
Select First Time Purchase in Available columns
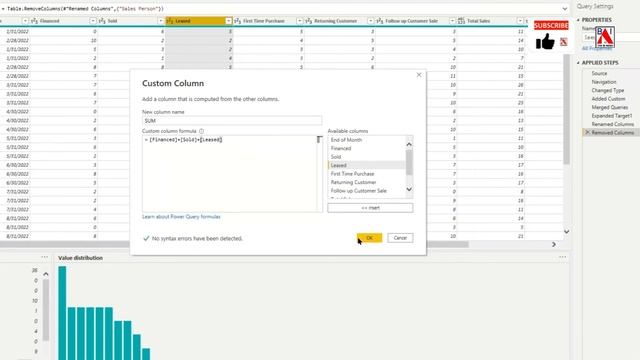click(x=352, y=174)
